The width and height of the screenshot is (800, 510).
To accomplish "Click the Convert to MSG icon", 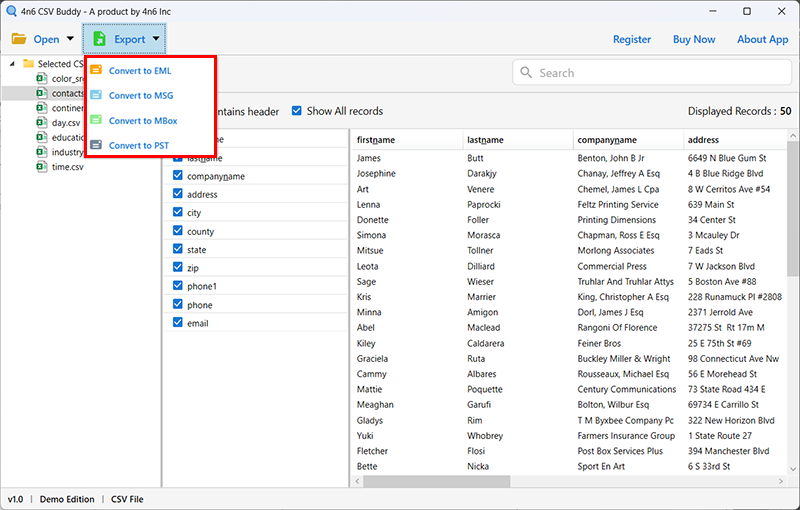I will pyautogui.click(x=96, y=95).
